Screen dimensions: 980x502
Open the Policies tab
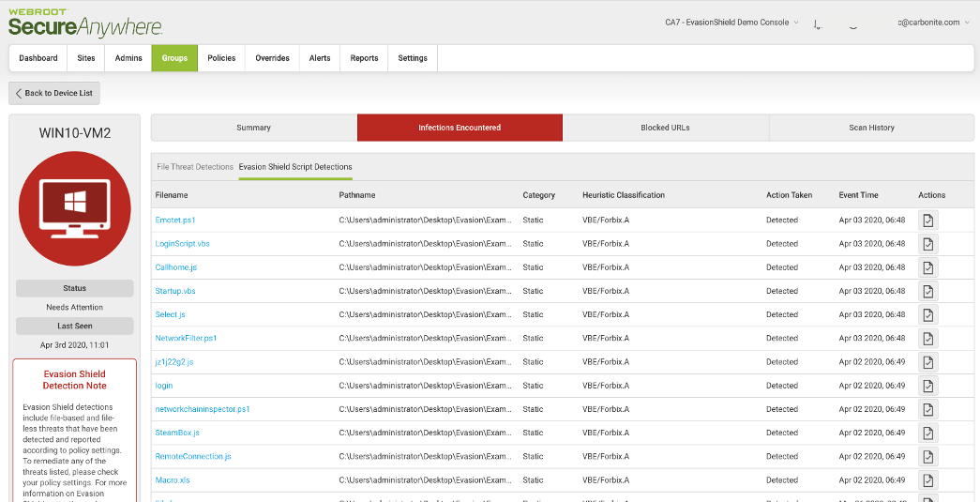click(221, 58)
